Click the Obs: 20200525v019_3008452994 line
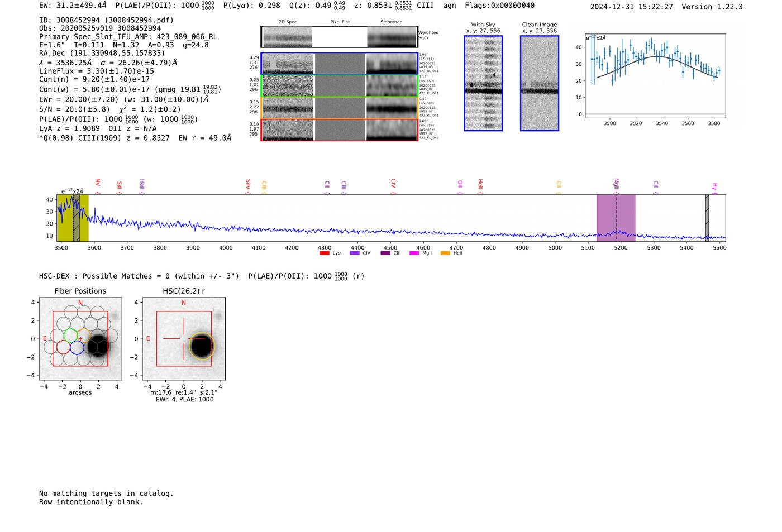This screenshot has width=782, height=532. pyautogui.click(x=100, y=28)
